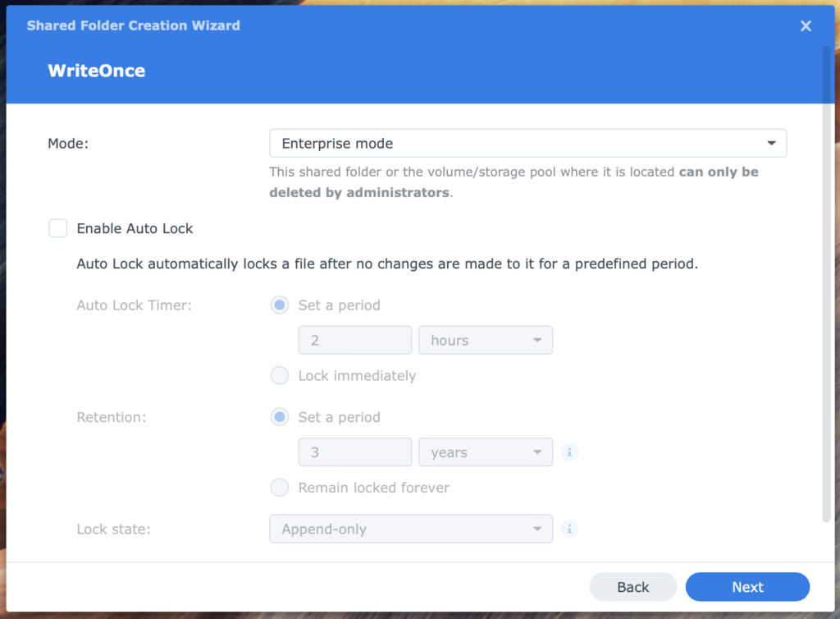
Task: Click the hours unit dropdown arrow
Action: (538, 340)
